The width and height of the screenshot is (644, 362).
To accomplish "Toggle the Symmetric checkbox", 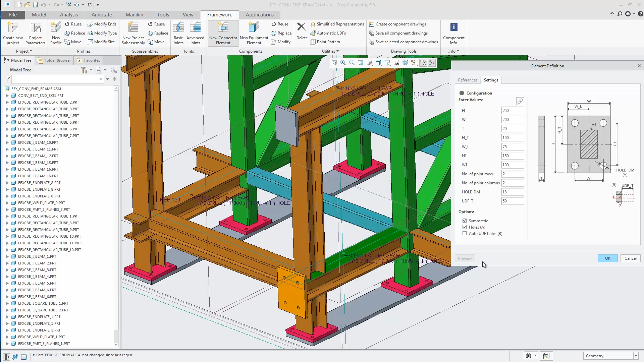I will pyautogui.click(x=465, y=221).
